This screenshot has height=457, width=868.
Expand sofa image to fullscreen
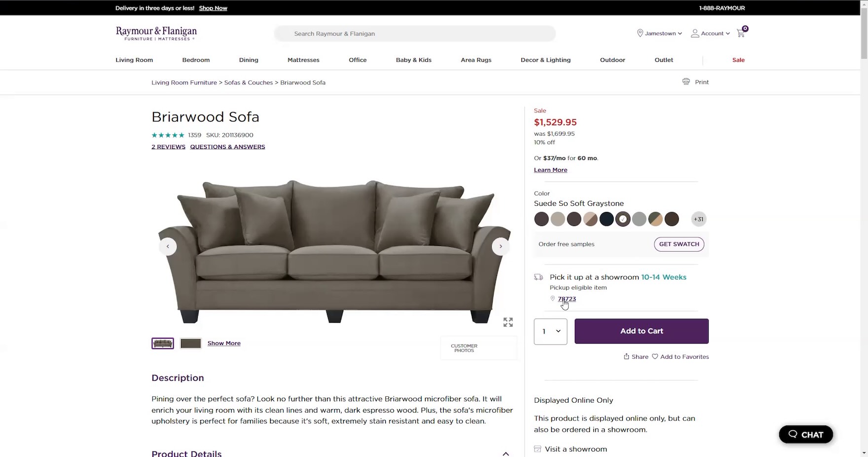pyautogui.click(x=508, y=322)
